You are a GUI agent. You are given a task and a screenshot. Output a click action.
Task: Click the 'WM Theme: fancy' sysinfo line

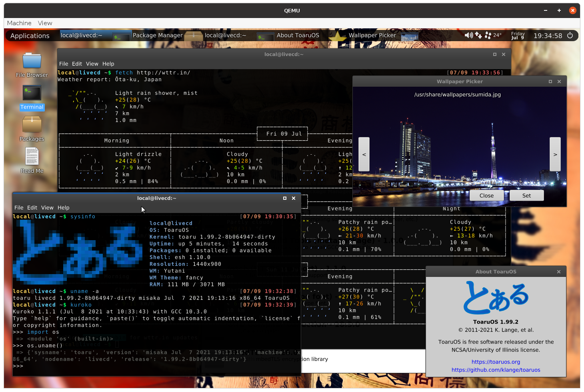(x=176, y=278)
